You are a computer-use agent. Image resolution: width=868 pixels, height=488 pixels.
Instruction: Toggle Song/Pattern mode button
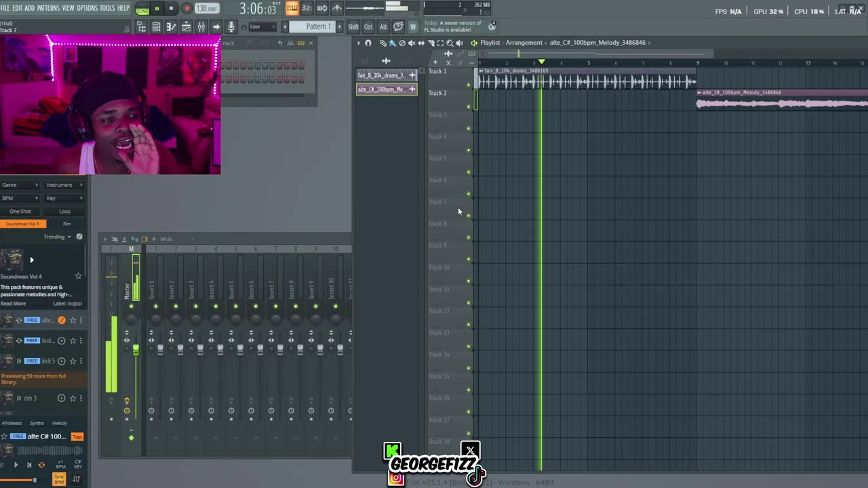click(x=142, y=9)
